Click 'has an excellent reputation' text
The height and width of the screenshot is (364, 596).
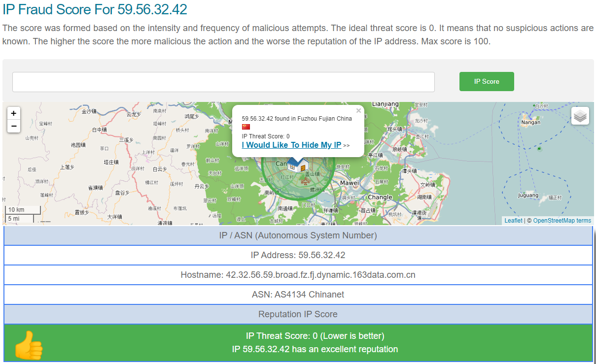(345, 349)
